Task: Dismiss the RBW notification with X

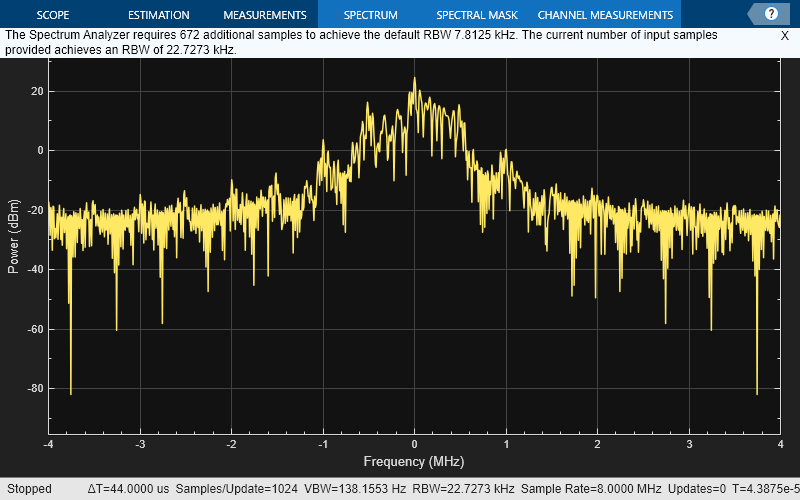Action: coord(785,36)
